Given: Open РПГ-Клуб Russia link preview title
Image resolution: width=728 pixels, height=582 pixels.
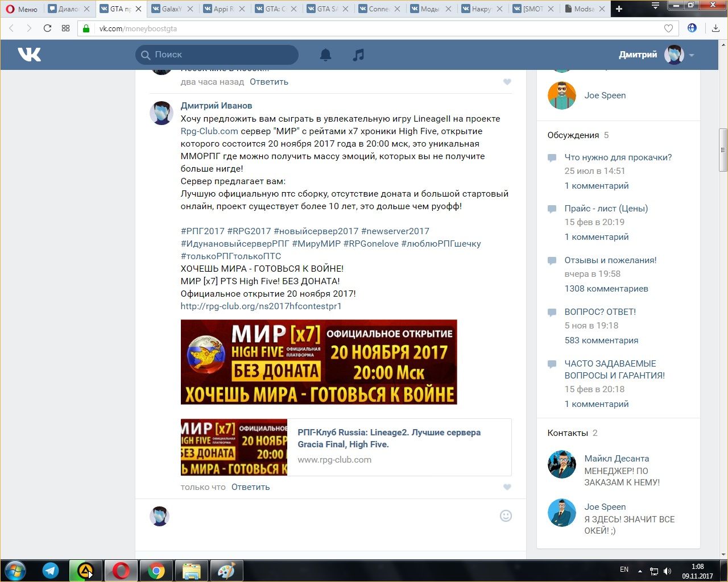Looking at the screenshot, I should click(389, 438).
